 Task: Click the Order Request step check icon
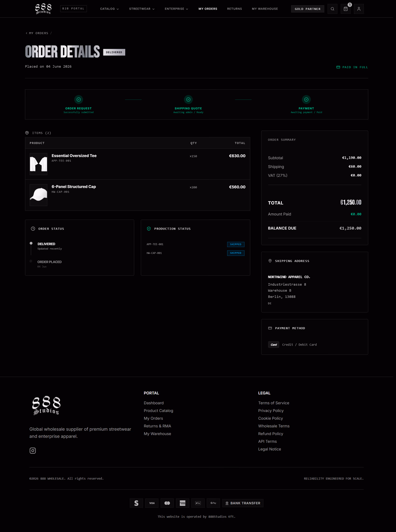(79, 99)
